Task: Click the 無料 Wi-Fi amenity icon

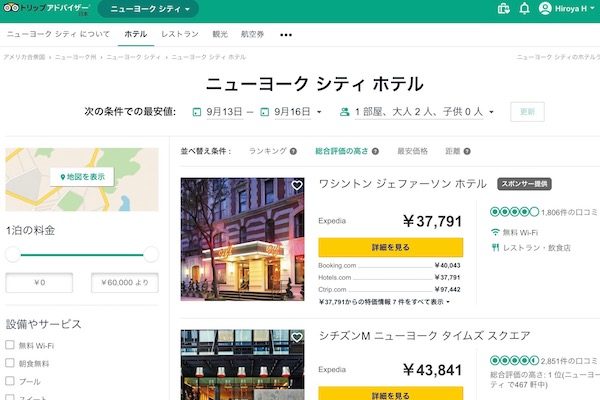Action: click(495, 232)
